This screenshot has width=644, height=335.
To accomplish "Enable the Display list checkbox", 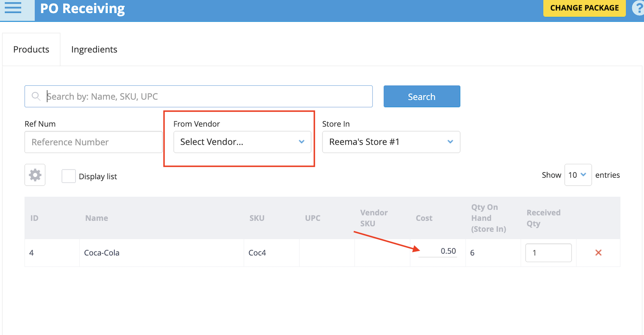I will click(x=69, y=176).
